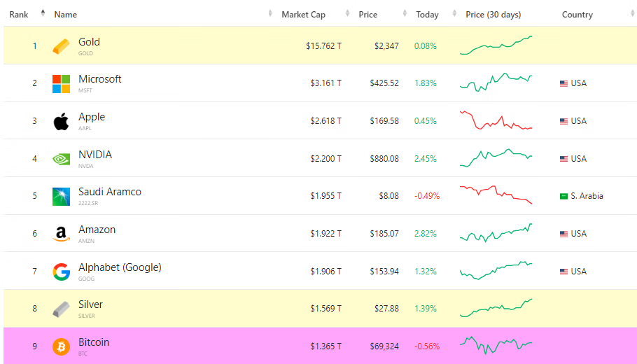Viewport: 637px width, 364px height.
Task: Click the Amazon logo icon
Action: coord(61,234)
